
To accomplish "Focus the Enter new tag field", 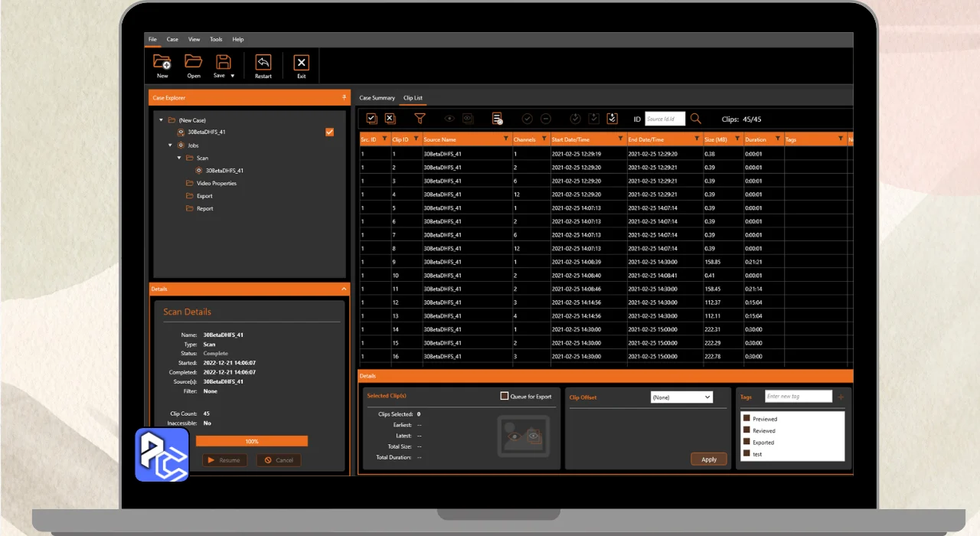I will tap(798, 396).
